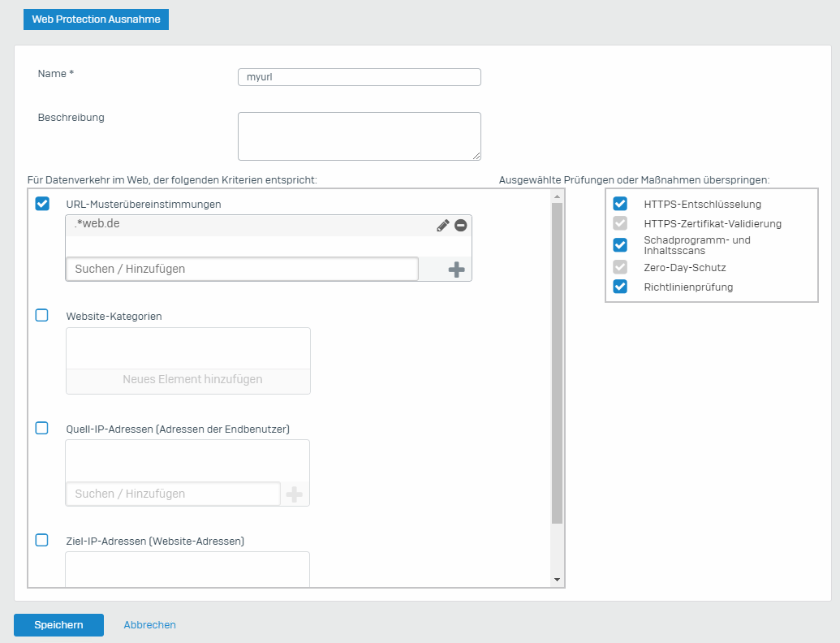
Task: Focus URL pattern Suchen / Hinzufügen field
Action: (x=242, y=269)
